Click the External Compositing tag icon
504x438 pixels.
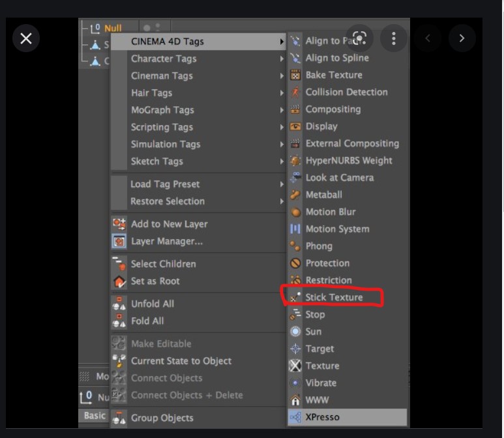coord(295,143)
